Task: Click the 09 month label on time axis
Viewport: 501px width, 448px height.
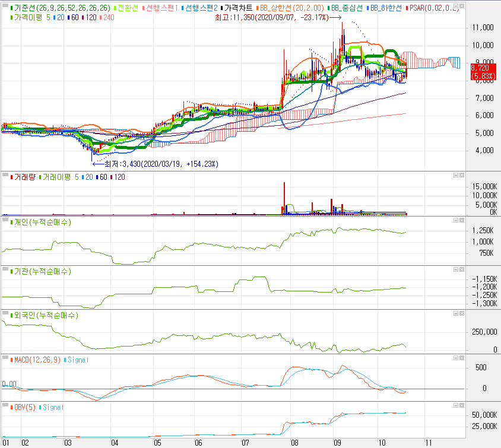Action: tap(337, 443)
